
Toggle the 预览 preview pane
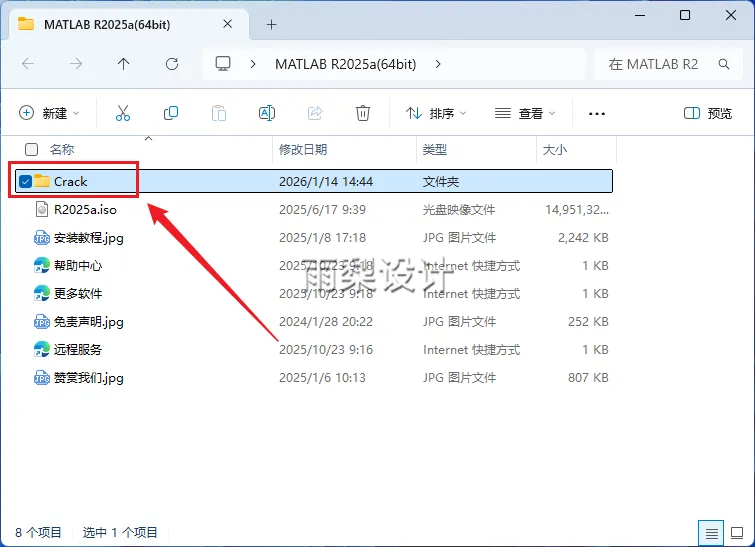tap(708, 114)
